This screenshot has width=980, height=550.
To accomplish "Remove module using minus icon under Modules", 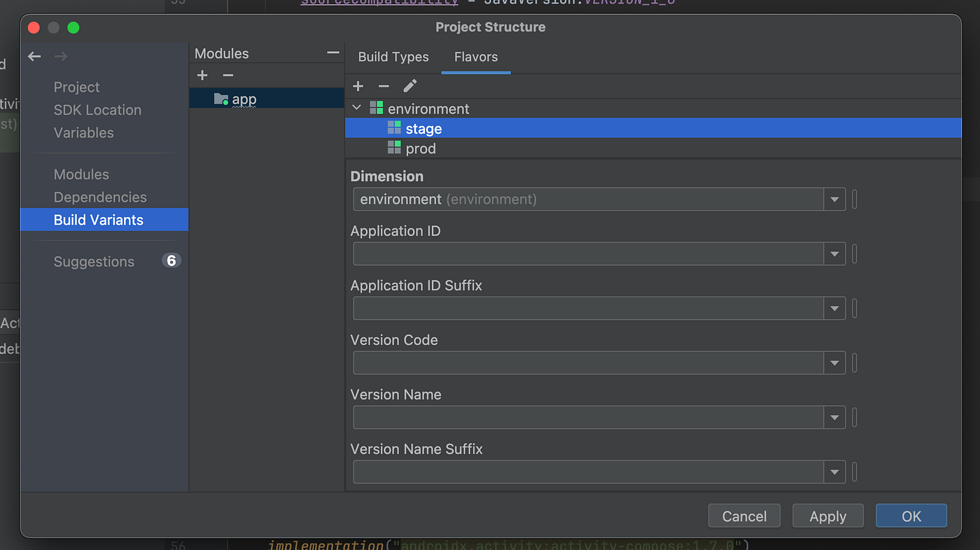I will [x=227, y=76].
